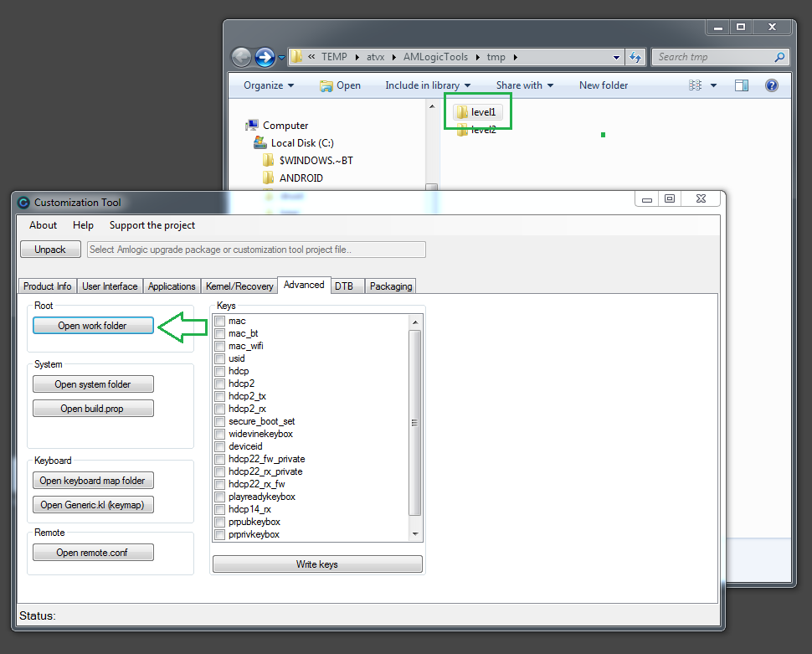The width and height of the screenshot is (812, 654).
Task: Check the mac_wifi key checkbox
Action: pyautogui.click(x=220, y=346)
